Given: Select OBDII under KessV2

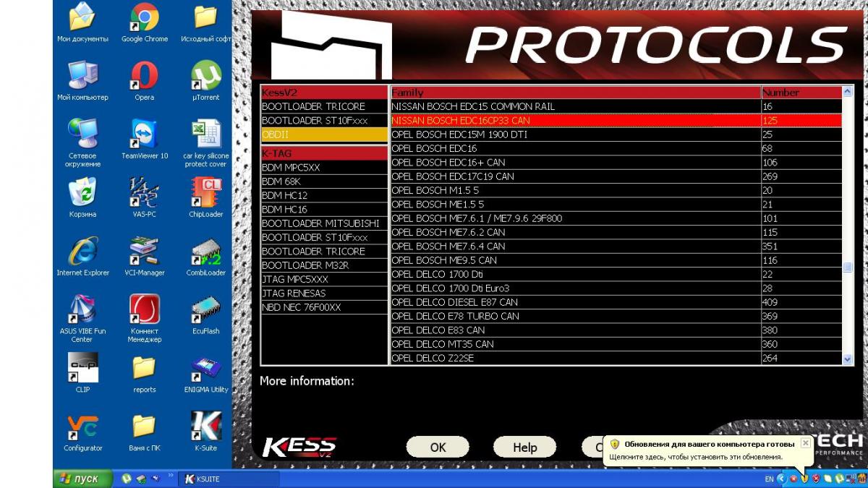Looking at the screenshot, I should point(324,134).
